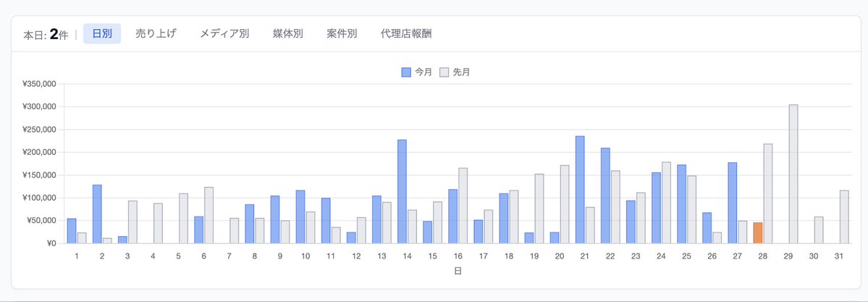
Task: Click the blue bar for day 1
Action: click(72, 231)
